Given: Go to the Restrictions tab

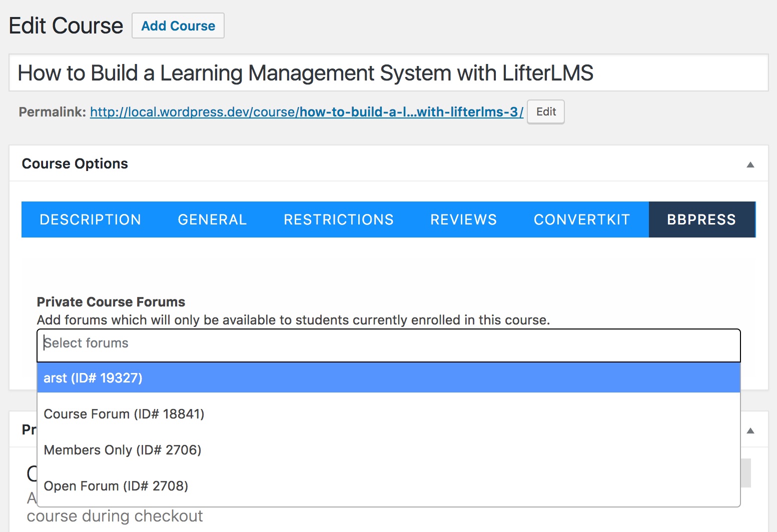Looking at the screenshot, I should tap(338, 219).
